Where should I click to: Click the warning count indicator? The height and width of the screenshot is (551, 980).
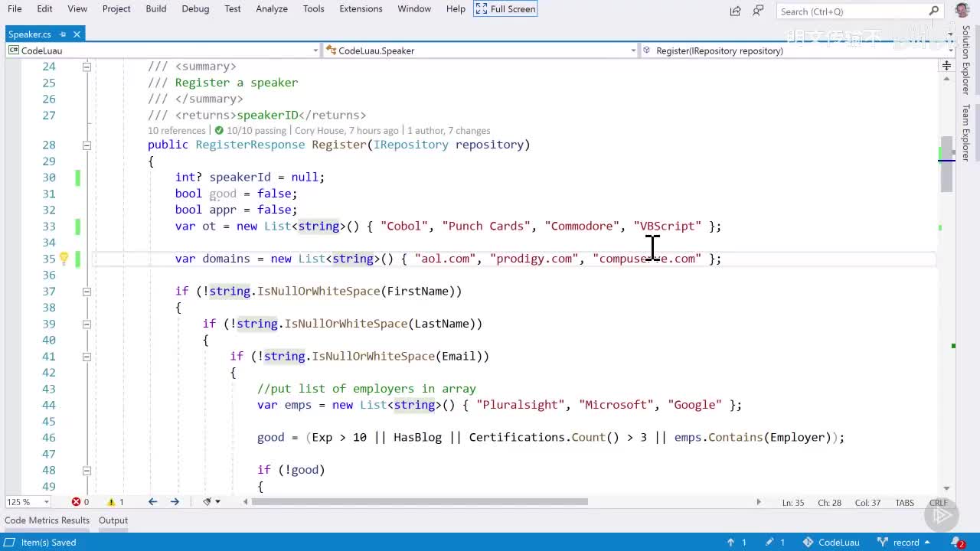[x=116, y=502]
